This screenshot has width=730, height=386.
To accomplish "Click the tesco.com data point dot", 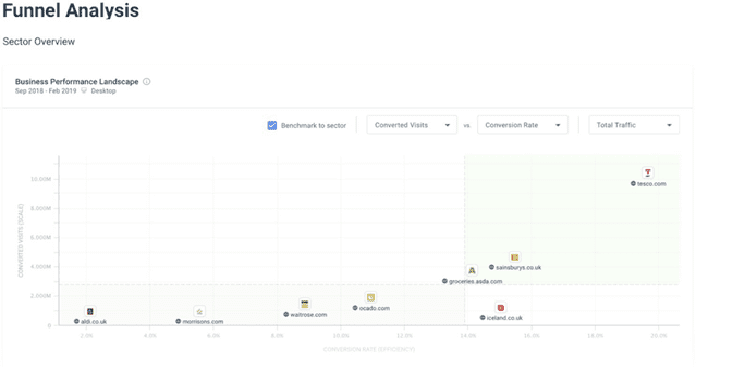I will pos(633,183).
